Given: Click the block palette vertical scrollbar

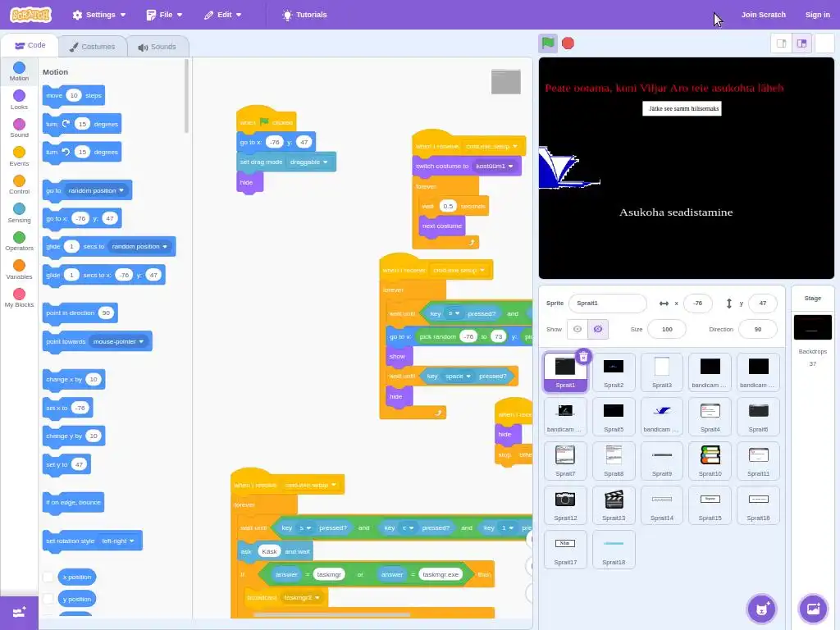Looking at the screenshot, I should 186,97.
